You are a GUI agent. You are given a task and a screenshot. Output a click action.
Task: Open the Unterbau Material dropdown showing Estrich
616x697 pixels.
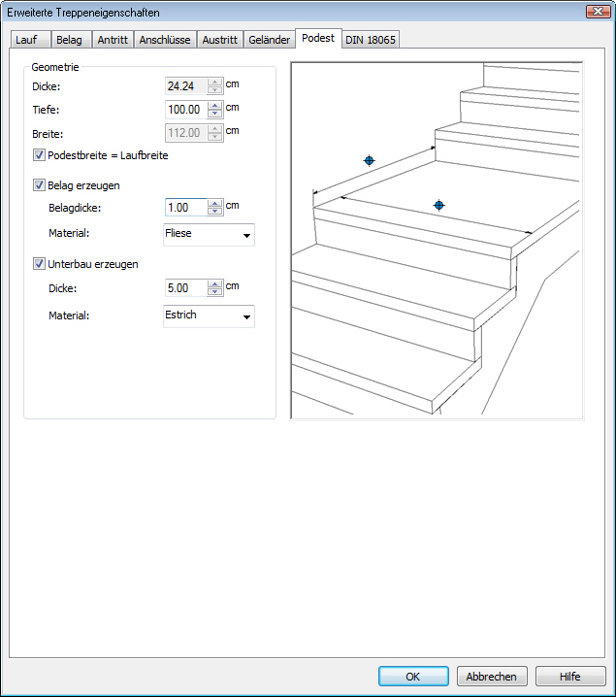[209, 316]
